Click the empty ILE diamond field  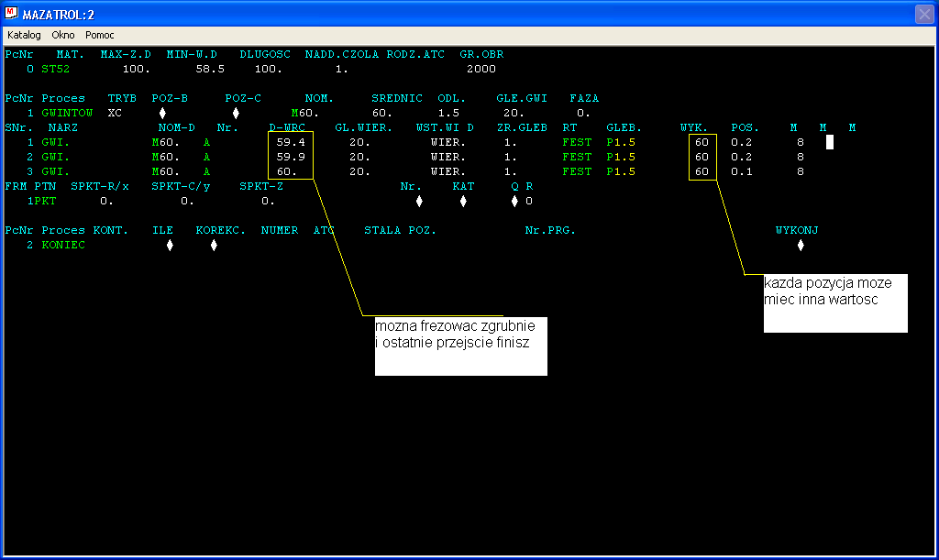(170, 246)
